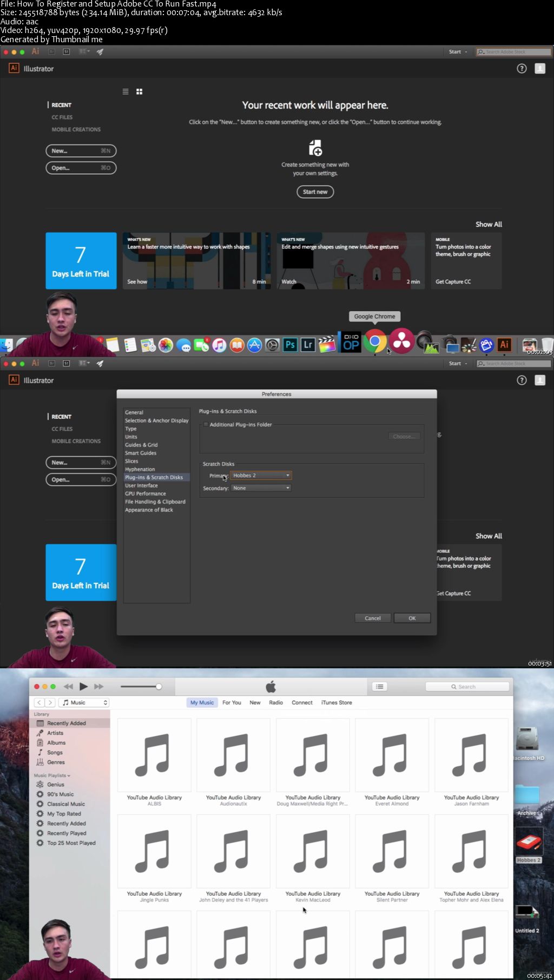Enable Additional Plug-ins Folder checkbox
The width and height of the screenshot is (554, 980).
click(206, 424)
